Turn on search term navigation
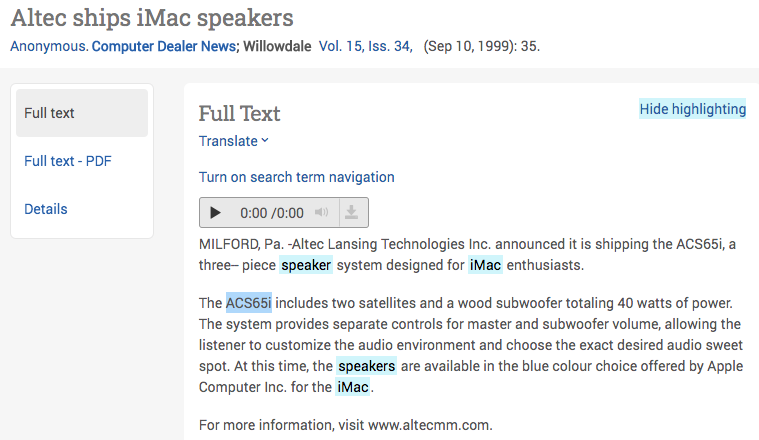This screenshot has width=759, height=440. [x=296, y=177]
